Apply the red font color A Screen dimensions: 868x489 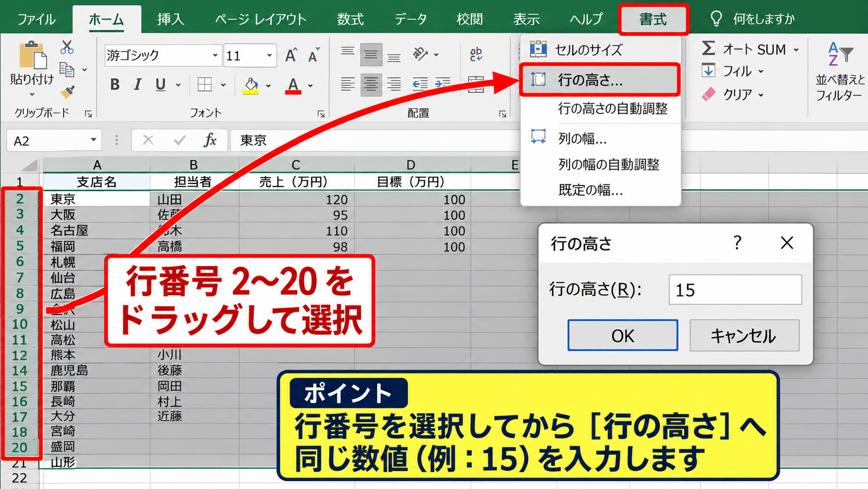click(x=293, y=86)
